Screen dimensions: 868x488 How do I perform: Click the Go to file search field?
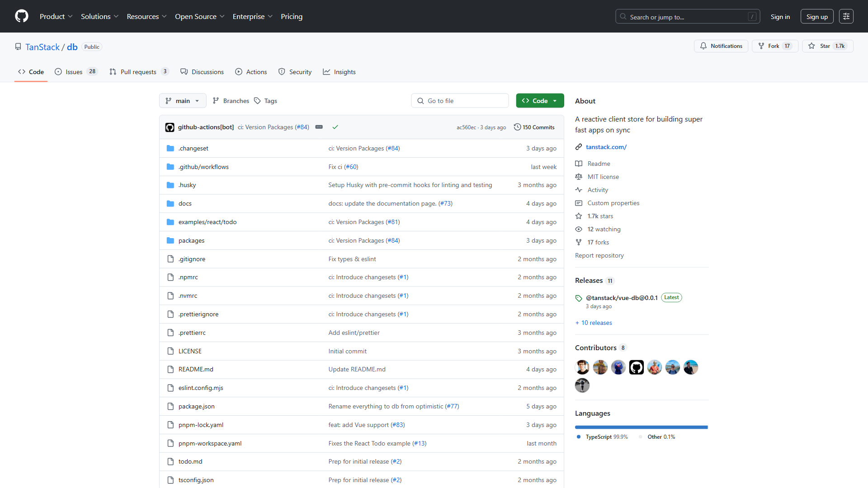click(460, 101)
